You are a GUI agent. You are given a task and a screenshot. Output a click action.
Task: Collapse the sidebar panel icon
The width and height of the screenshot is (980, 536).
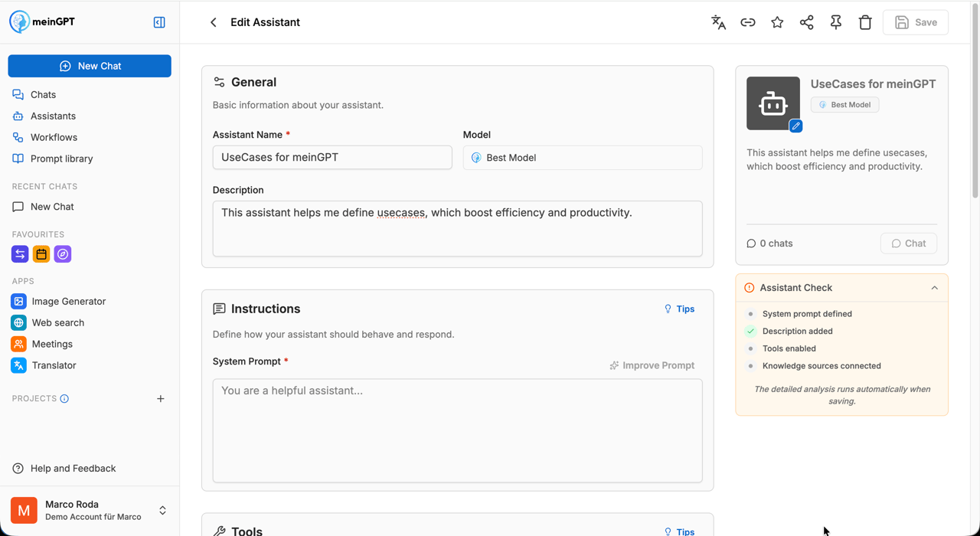[x=159, y=22]
